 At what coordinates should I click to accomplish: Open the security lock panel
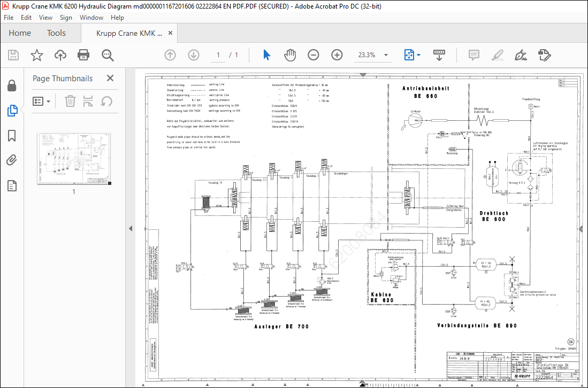point(12,86)
